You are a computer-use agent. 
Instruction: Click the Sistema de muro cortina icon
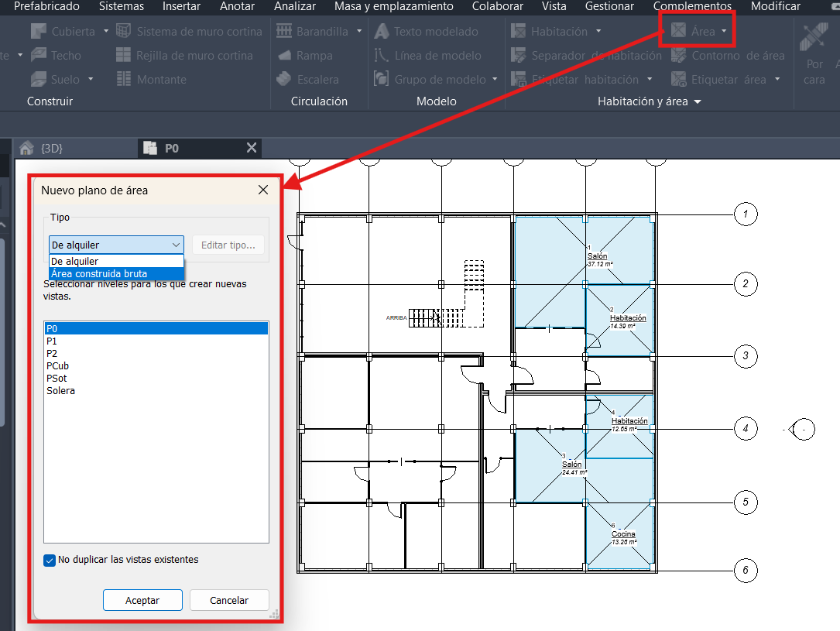point(123,32)
